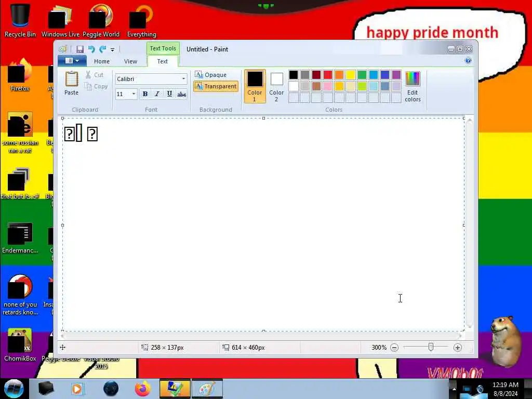Pick the green color swatch
The width and height of the screenshot is (532, 399).
362,75
